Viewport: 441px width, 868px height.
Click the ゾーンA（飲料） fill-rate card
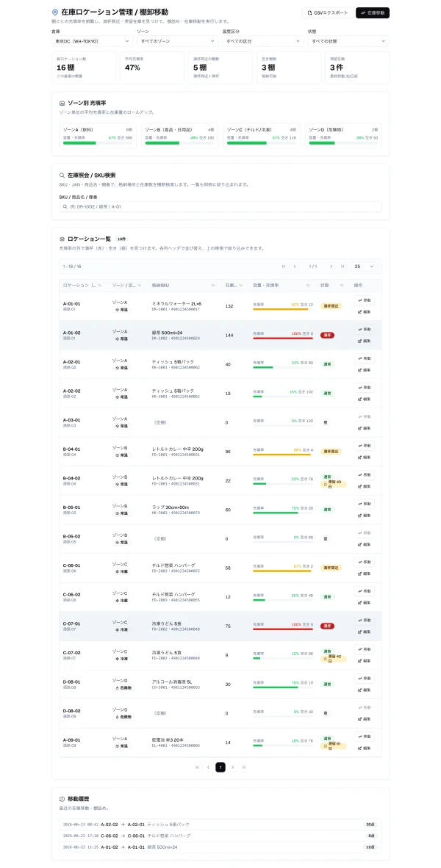click(x=98, y=136)
